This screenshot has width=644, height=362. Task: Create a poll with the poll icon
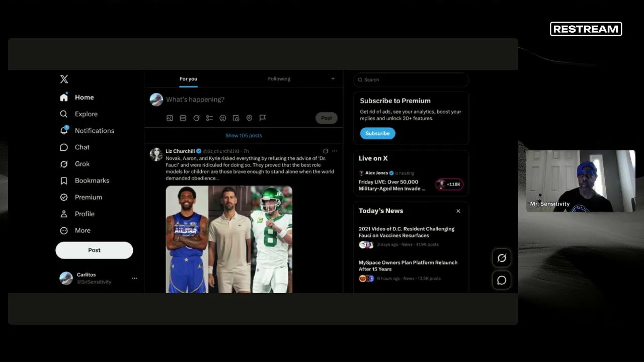tap(209, 118)
